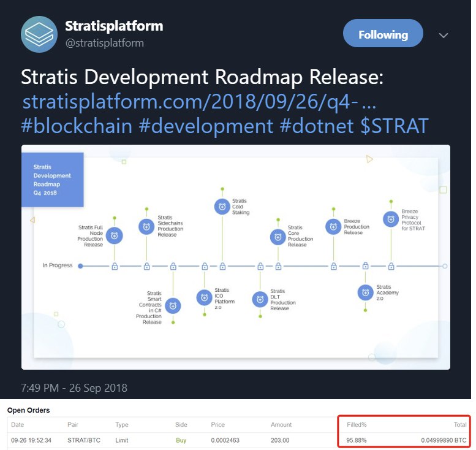Screen dimensions: 476x450
Task: Click the green Buy side cell
Action: pyautogui.click(x=181, y=440)
